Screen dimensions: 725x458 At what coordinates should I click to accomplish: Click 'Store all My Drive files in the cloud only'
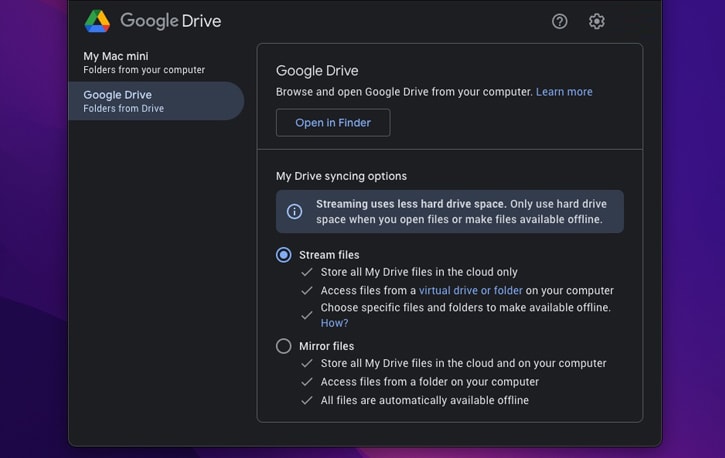pos(419,272)
